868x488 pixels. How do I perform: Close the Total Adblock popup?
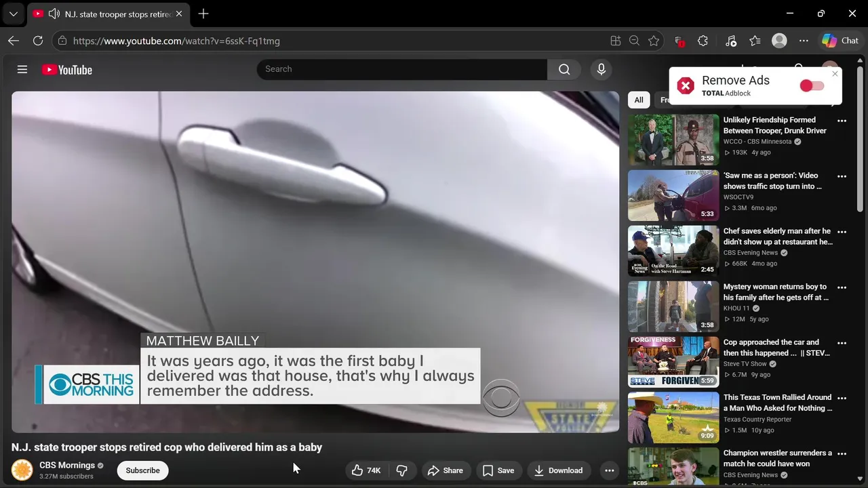835,74
